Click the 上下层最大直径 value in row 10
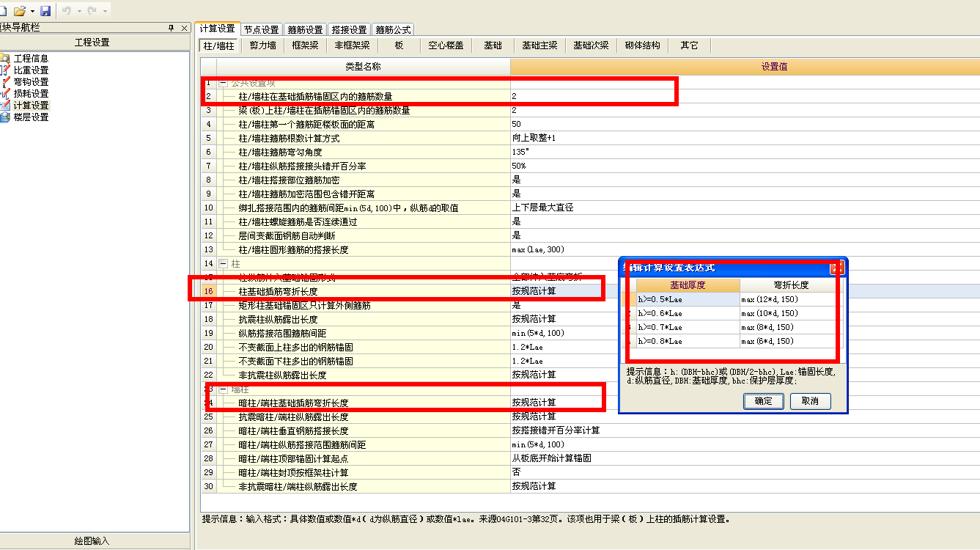This screenshot has height=550, width=980. point(543,208)
